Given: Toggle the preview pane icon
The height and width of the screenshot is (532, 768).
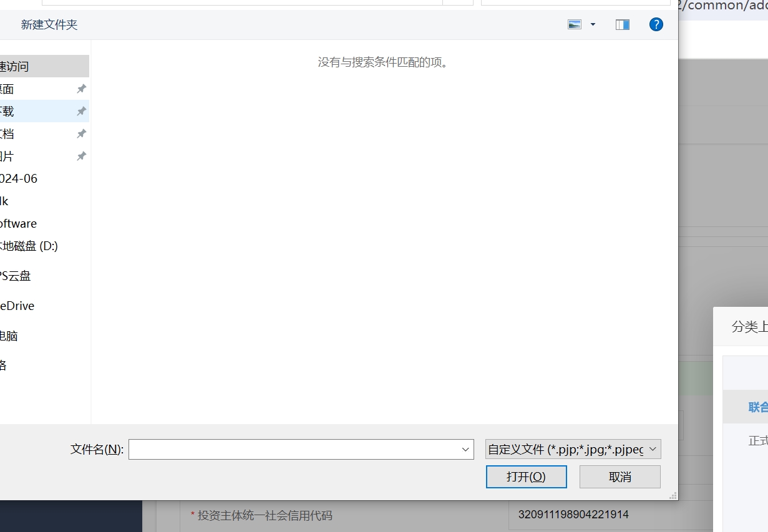Looking at the screenshot, I should click(622, 24).
